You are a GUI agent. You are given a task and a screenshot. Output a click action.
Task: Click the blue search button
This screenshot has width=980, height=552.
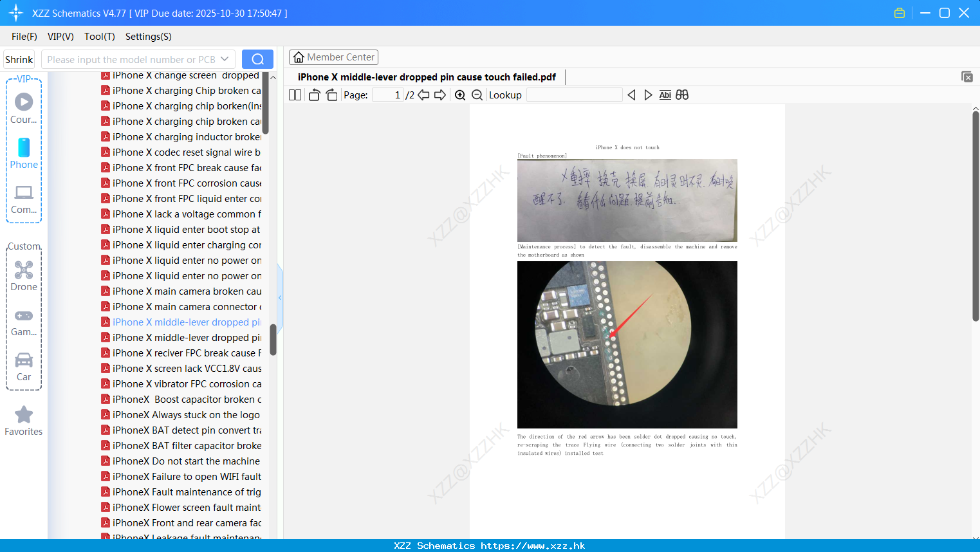pos(257,59)
